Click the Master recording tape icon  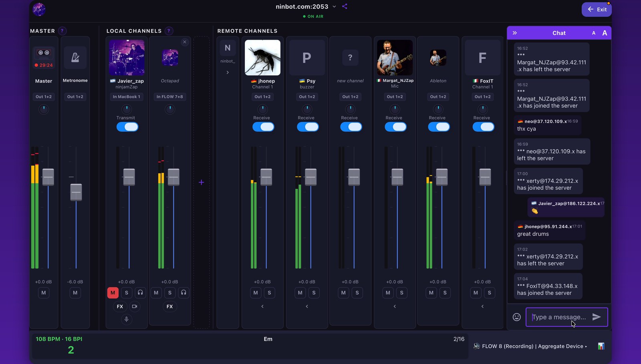tap(44, 53)
